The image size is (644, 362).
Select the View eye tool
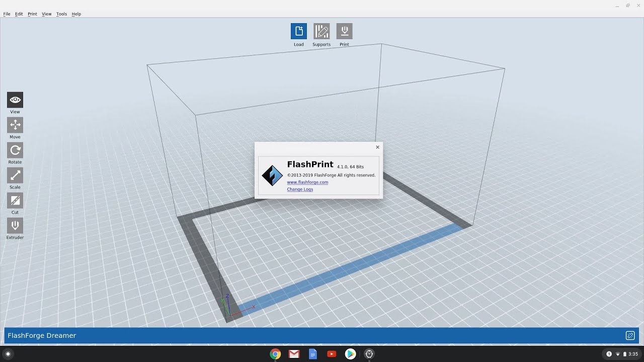[15, 100]
